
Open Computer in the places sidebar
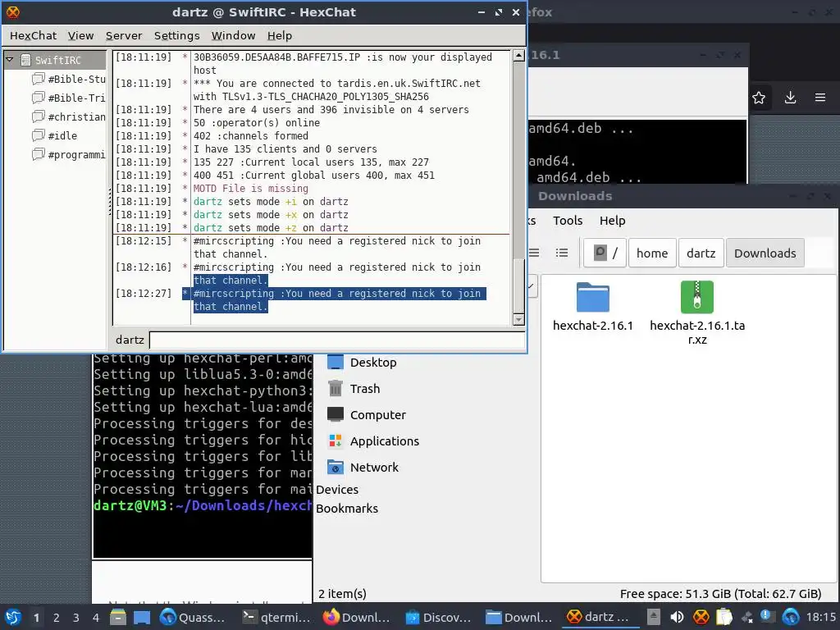[x=377, y=415]
